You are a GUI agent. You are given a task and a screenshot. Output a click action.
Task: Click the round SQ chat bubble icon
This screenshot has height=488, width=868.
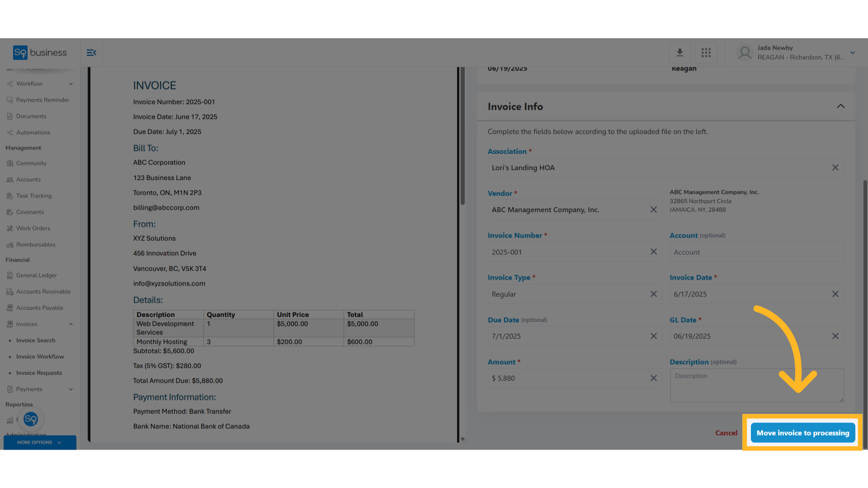(x=31, y=419)
